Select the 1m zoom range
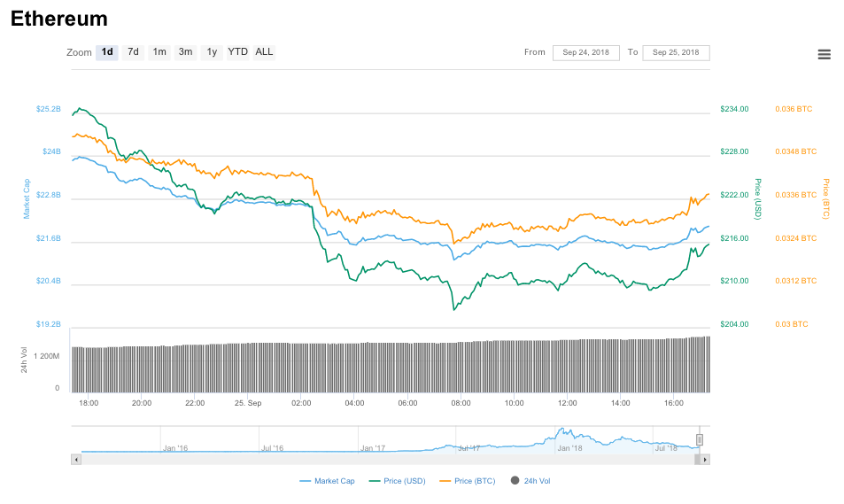844x504 pixels. point(159,52)
